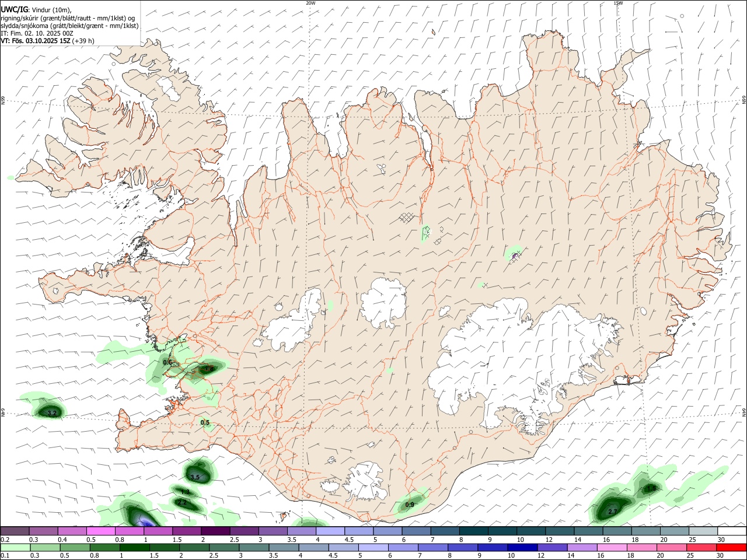Click the '15W' longitude label at top
This screenshot has width=747, height=560.
(x=619, y=3)
